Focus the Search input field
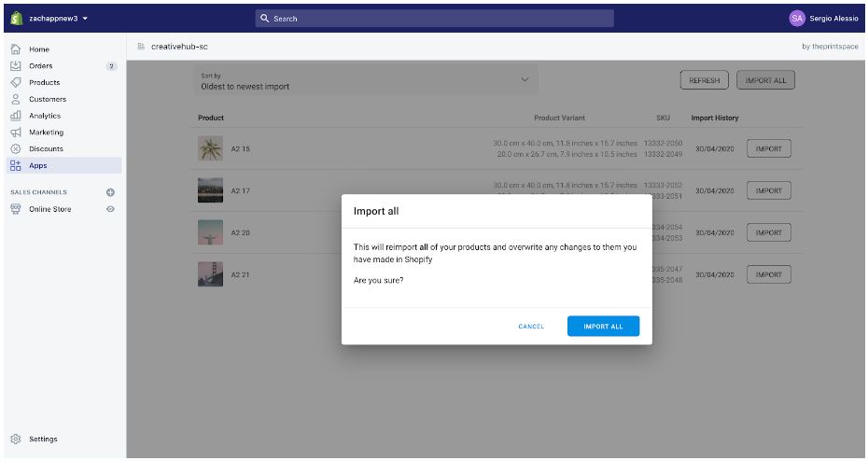Viewport: 868px width, 461px height. (435, 19)
